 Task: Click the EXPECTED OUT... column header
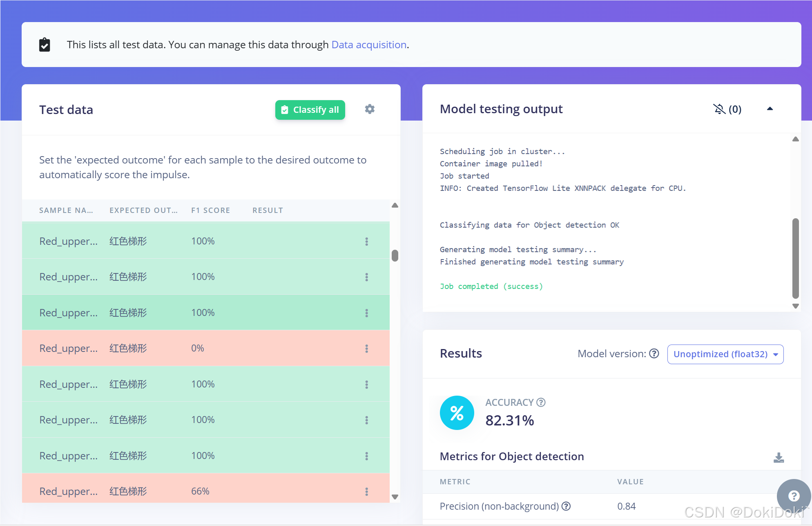pyautogui.click(x=143, y=210)
